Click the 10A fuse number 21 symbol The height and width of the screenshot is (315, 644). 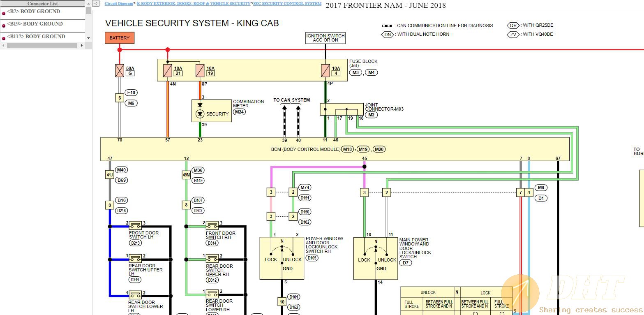[168, 71]
